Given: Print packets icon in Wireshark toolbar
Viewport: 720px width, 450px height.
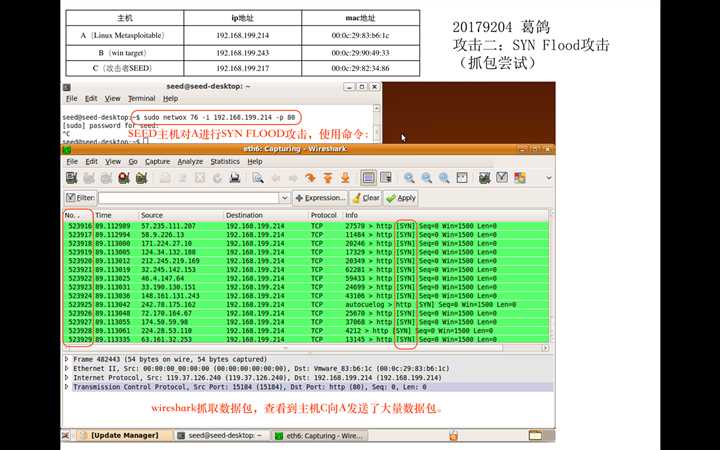Looking at the screenshot, I should (x=235, y=178).
